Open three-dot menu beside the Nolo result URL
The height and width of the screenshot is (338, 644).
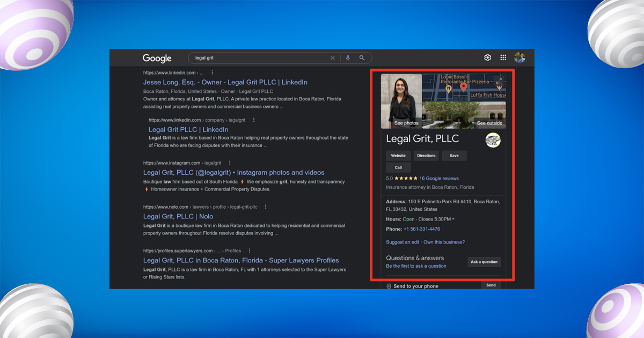click(266, 207)
